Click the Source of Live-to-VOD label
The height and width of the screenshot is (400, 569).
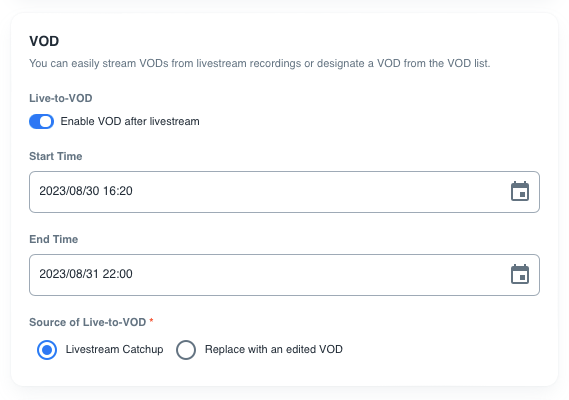pyautogui.click(x=87, y=322)
